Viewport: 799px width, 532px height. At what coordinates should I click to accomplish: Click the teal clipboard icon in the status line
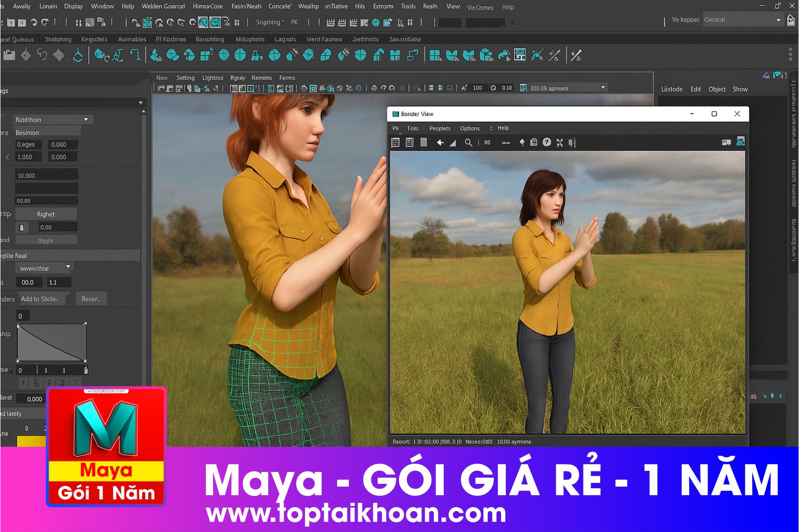tap(147, 22)
